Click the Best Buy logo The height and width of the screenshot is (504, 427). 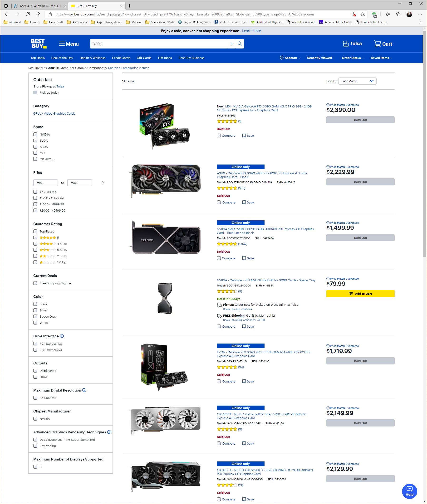point(39,44)
